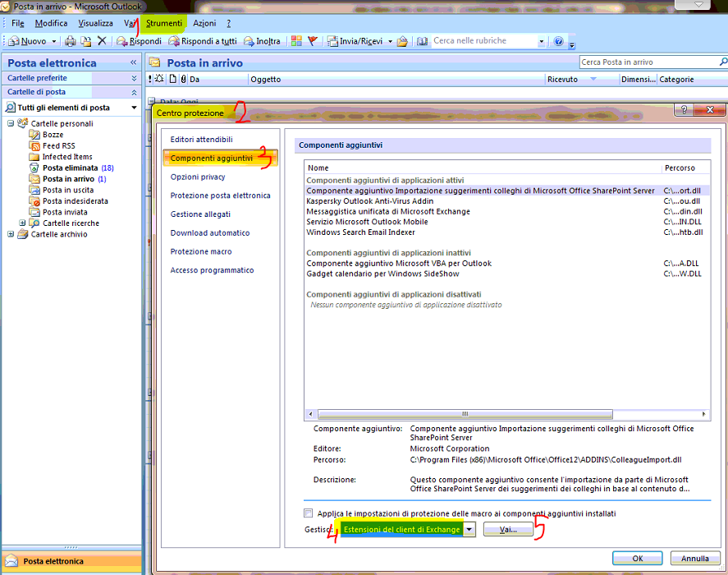
Task: Select the Kaspersky Outlook Anti-Virus Addin row
Action: (x=507, y=201)
